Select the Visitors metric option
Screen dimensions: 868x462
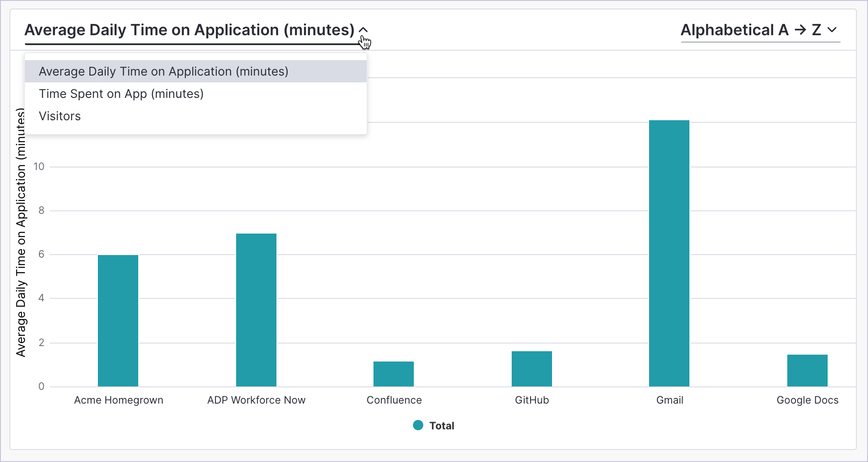point(196,116)
